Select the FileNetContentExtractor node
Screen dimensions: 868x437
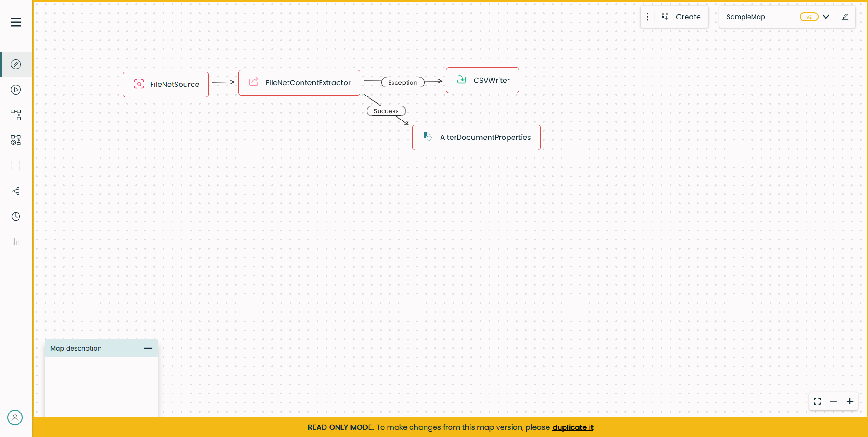click(x=299, y=82)
